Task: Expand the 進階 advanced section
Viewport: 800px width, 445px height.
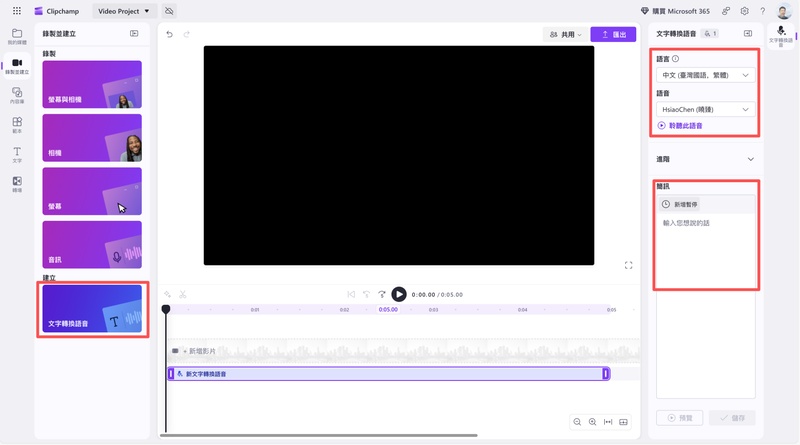Action: coord(750,159)
